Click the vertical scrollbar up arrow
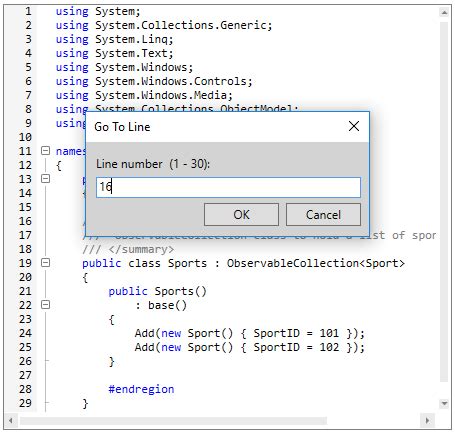 point(444,13)
